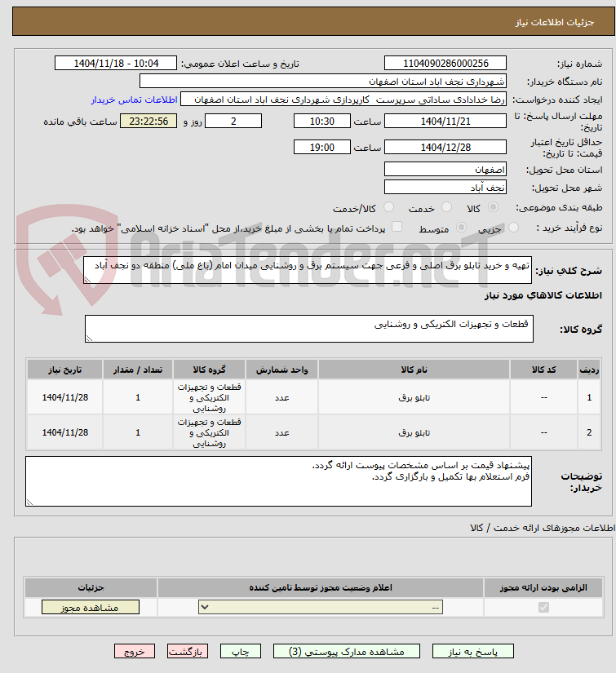Select the خدمت radio button

pos(446,208)
